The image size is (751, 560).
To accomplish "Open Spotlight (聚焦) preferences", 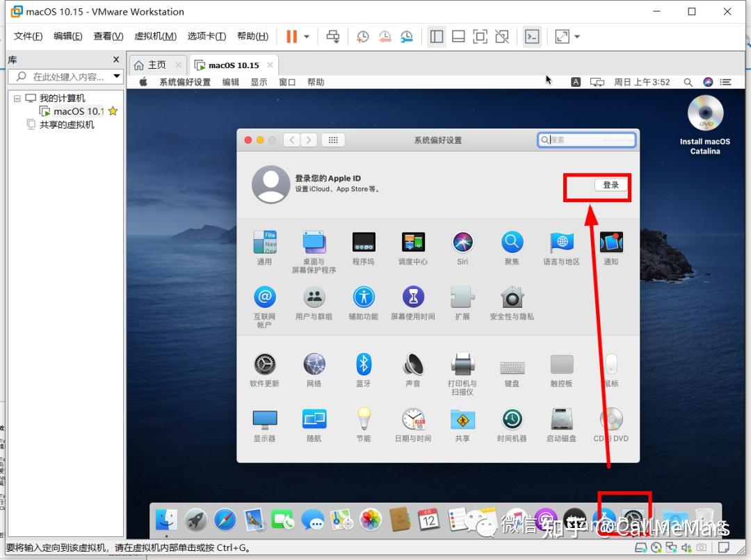I will click(x=512, y=248).
